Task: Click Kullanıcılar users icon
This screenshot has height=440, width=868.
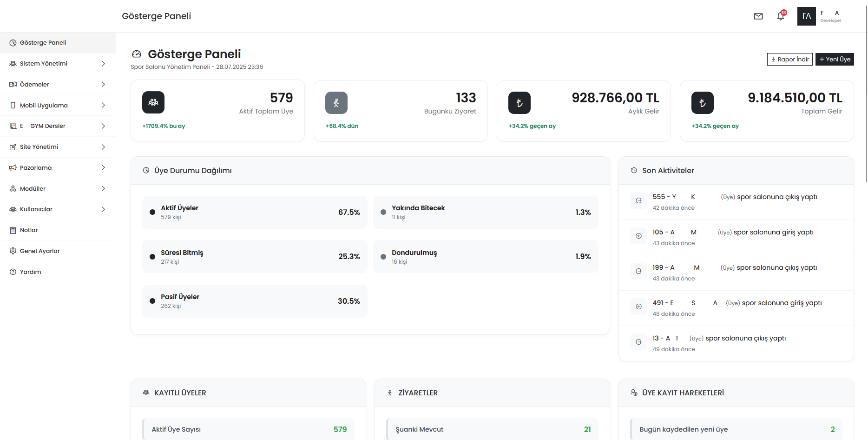Action: pyautogui.click(x=13, y=209)
